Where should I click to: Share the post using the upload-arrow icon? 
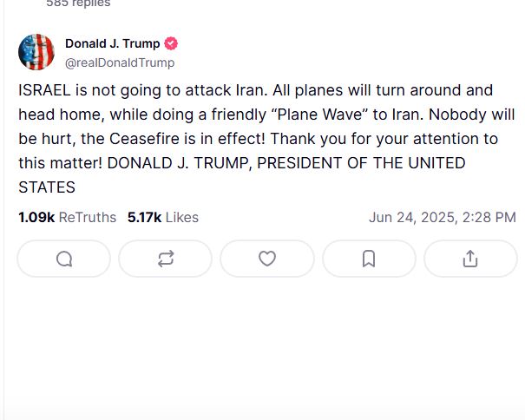click(470, 259)
